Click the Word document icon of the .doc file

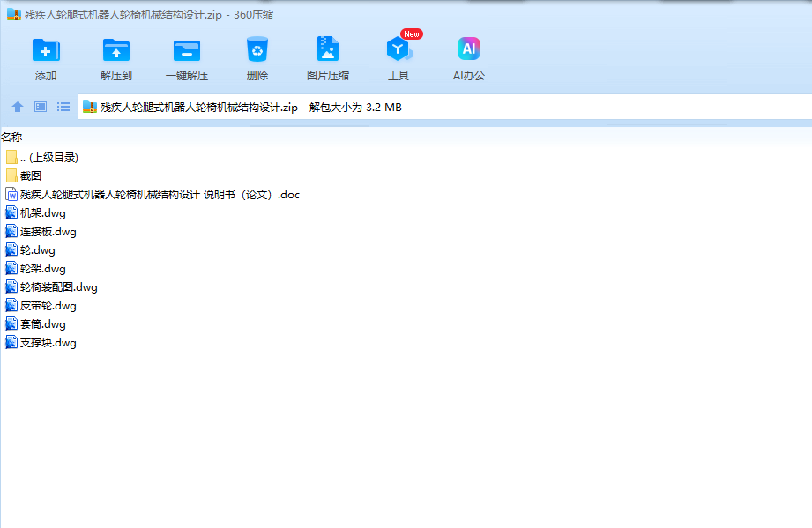click(x=11, y=194)
